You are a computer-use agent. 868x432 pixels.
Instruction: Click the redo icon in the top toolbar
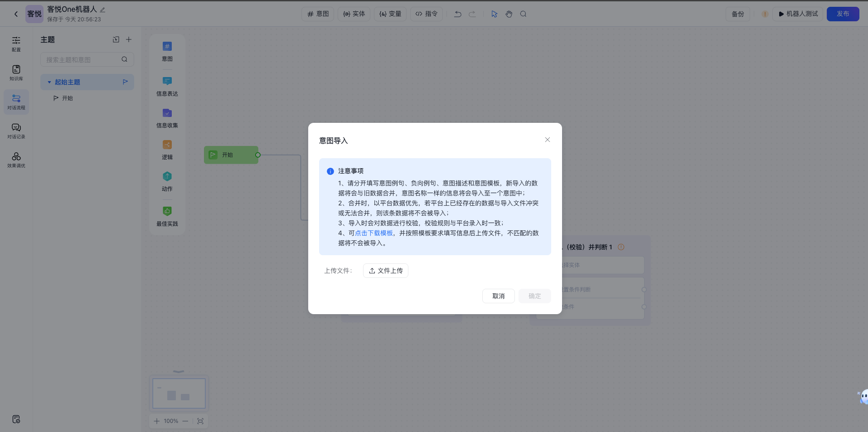pos(473,14)
